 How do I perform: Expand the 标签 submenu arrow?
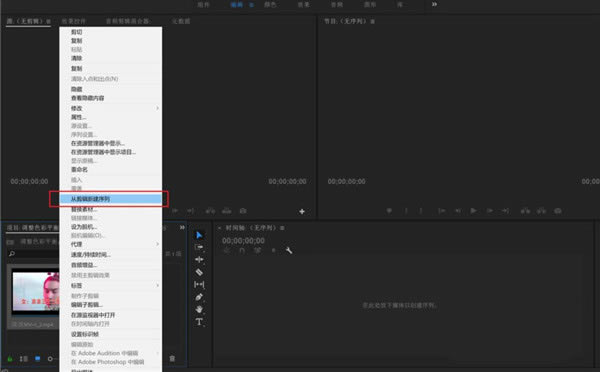pyautogui.click(x=157, y=286)
